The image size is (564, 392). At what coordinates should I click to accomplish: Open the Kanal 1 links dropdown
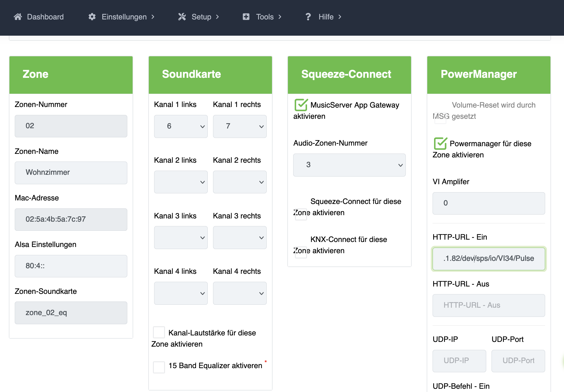tap(181, 126)
